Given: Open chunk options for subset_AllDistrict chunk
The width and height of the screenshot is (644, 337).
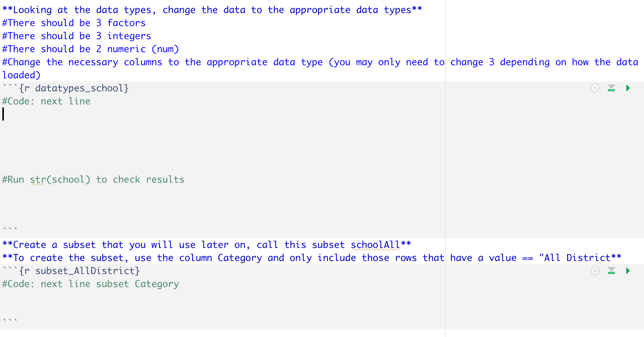Looking at the screenshot, I should point(594,271).
